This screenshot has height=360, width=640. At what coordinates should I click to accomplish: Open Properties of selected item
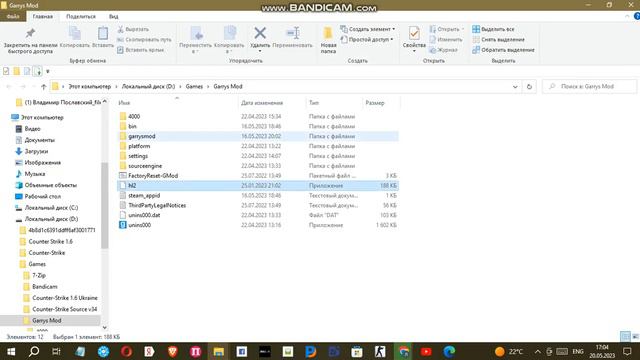click(x=414, y=39)
